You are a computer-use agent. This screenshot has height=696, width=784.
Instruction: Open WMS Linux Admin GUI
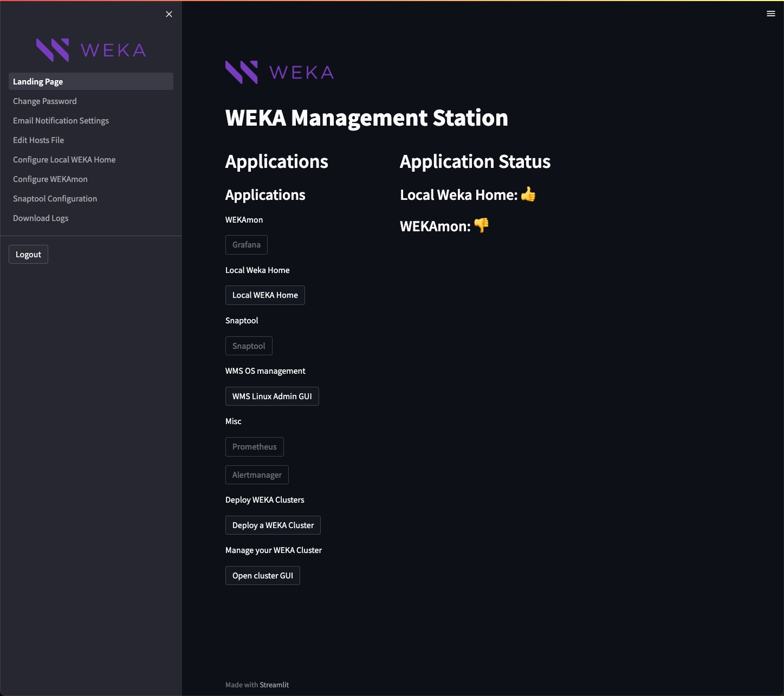pyautogui.click(x=272, y=396)
